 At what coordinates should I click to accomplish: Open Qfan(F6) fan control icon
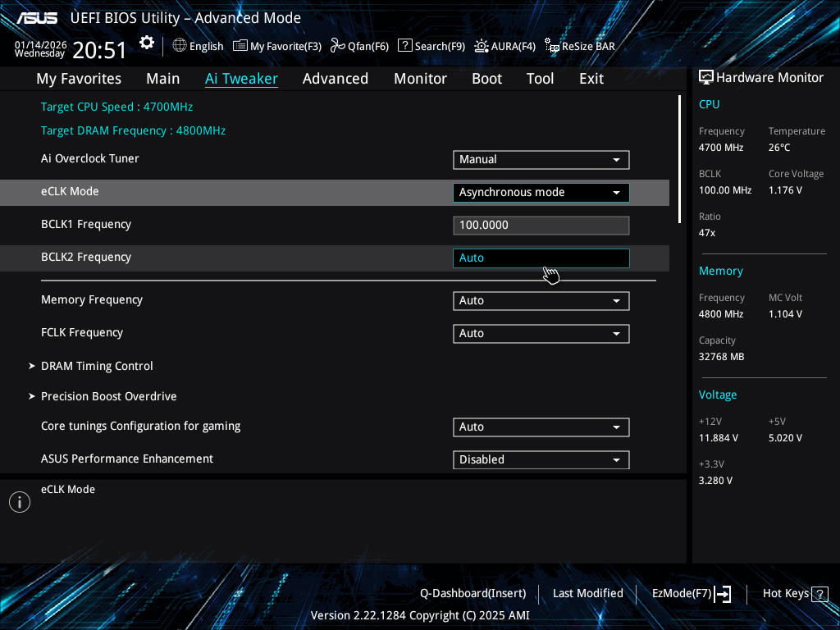[337, 46]
